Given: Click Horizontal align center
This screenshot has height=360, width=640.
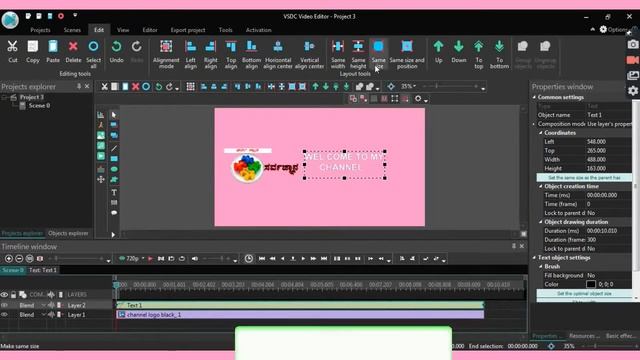Looking at the screenshot, I should tap(278, 54).
